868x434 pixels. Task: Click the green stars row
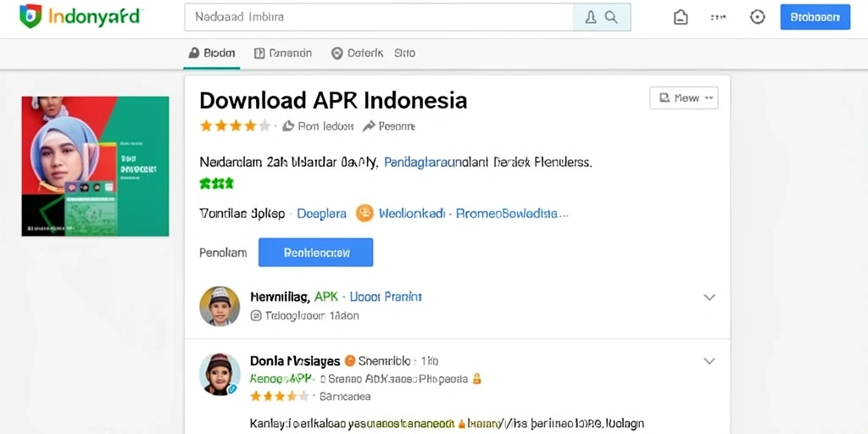[x=216, y=183]
